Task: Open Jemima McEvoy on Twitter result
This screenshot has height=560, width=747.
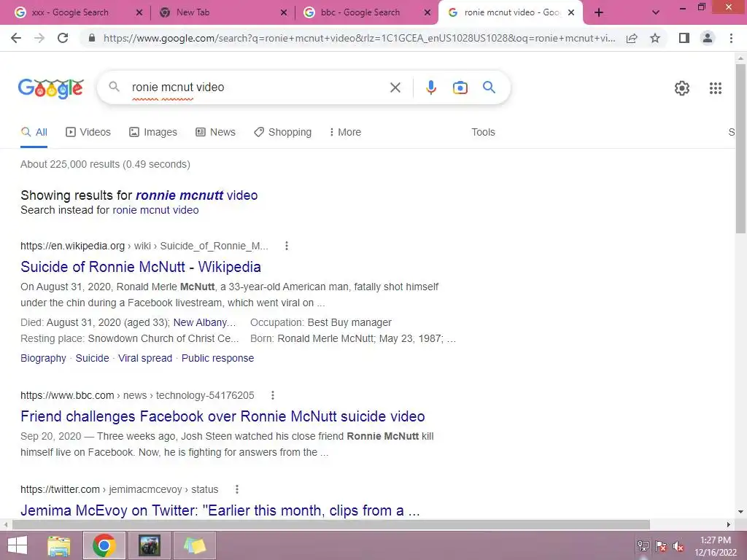Action: (x=220, y=511)
